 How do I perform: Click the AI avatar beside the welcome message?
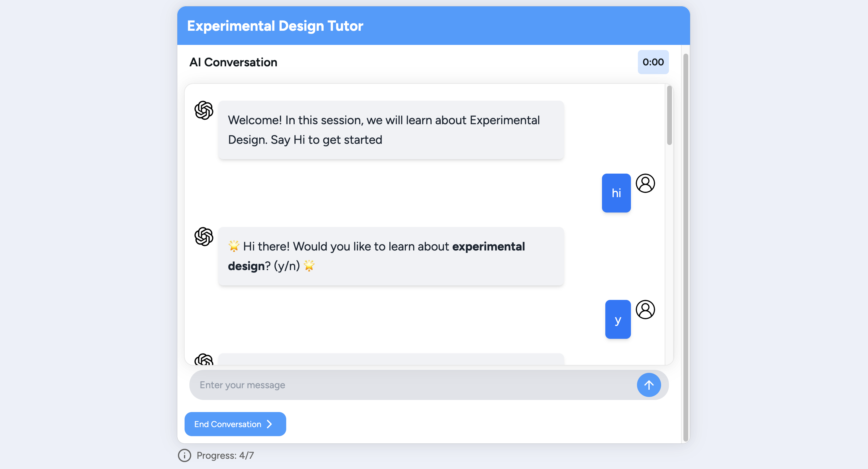tap(204, 110)
